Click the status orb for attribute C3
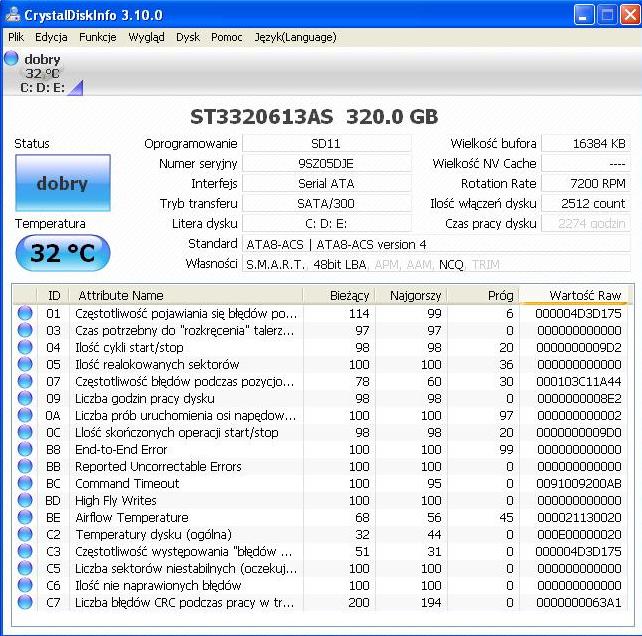642x636 pixels. click(25, 551)
